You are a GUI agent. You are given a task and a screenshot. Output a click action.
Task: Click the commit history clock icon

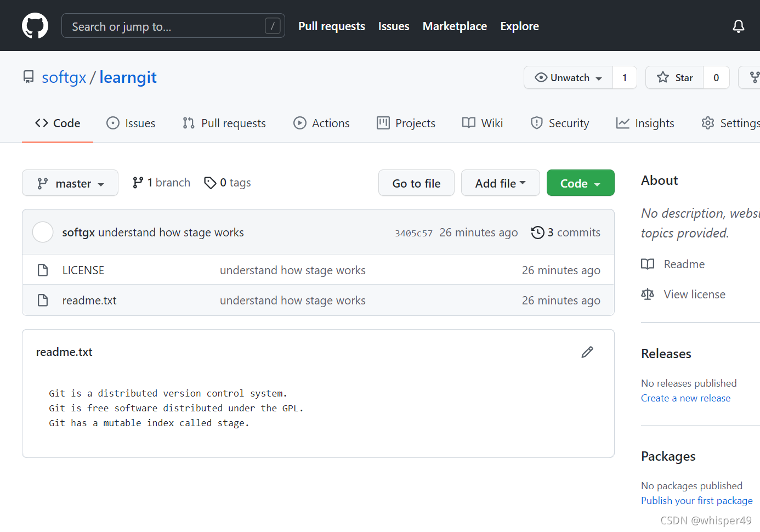tap(537, 233)
